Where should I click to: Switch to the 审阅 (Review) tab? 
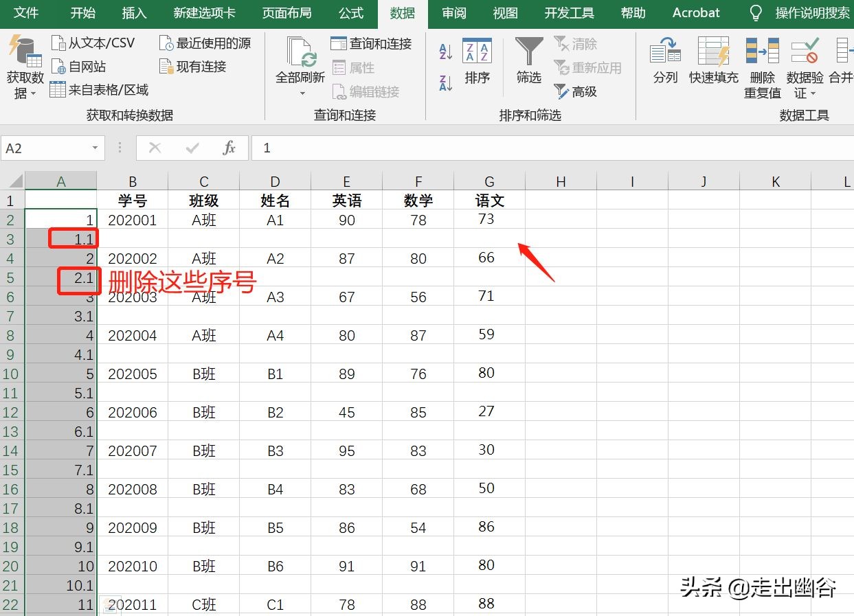tap(454, 13)
